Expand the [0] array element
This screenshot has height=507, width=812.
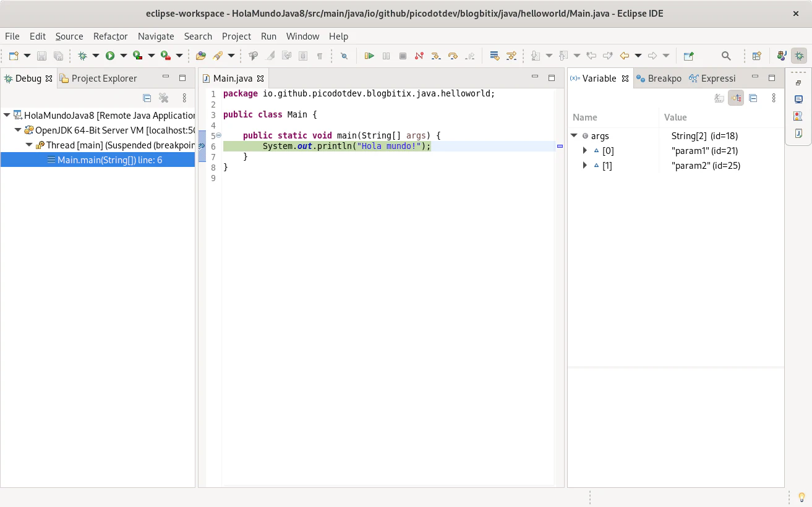[x=585, y=150]
